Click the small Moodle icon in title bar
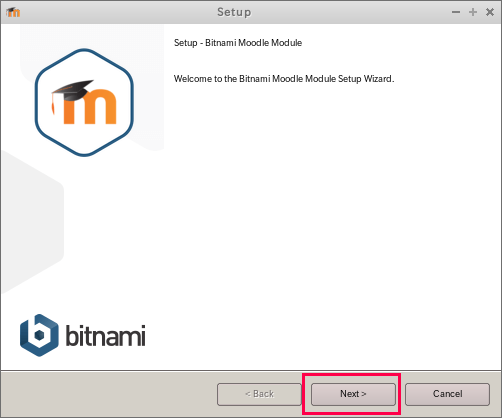The width and height of the screenshot is (502, 418). [13, 12]
